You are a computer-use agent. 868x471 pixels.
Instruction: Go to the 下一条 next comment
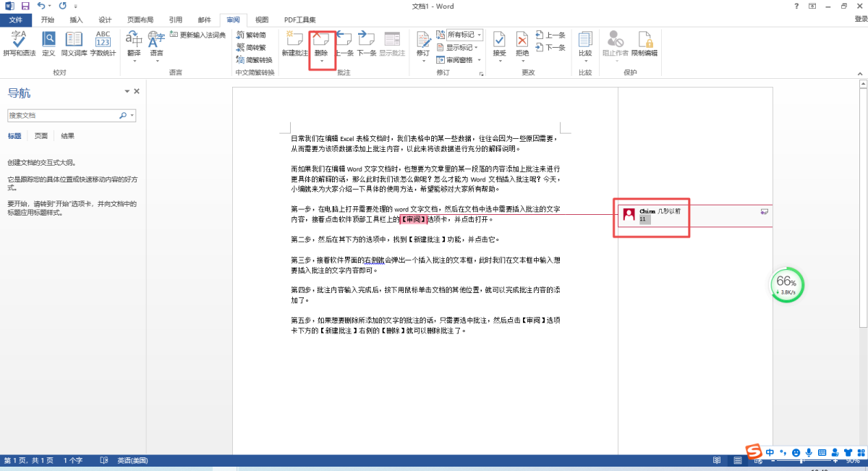point(366,41)
